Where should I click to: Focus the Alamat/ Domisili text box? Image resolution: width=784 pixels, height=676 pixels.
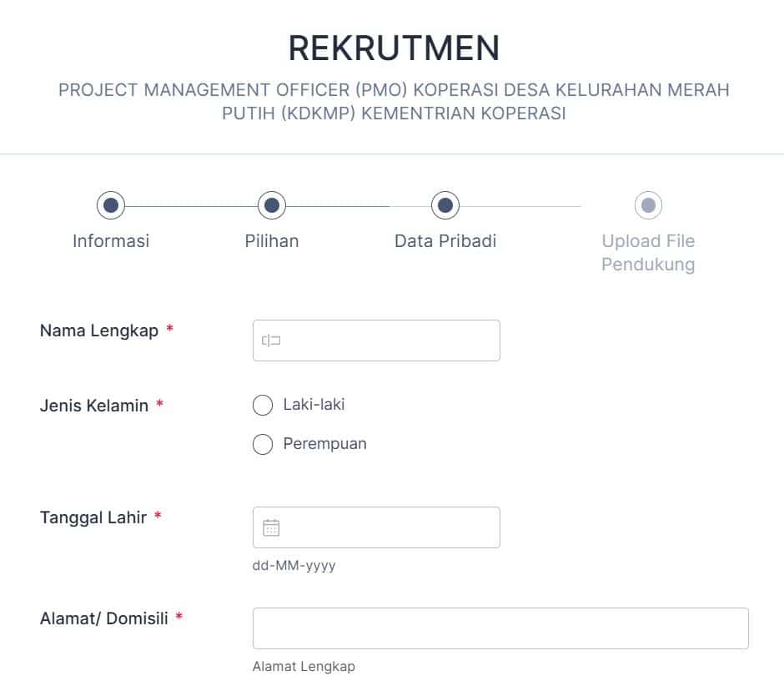pos(500,628)
